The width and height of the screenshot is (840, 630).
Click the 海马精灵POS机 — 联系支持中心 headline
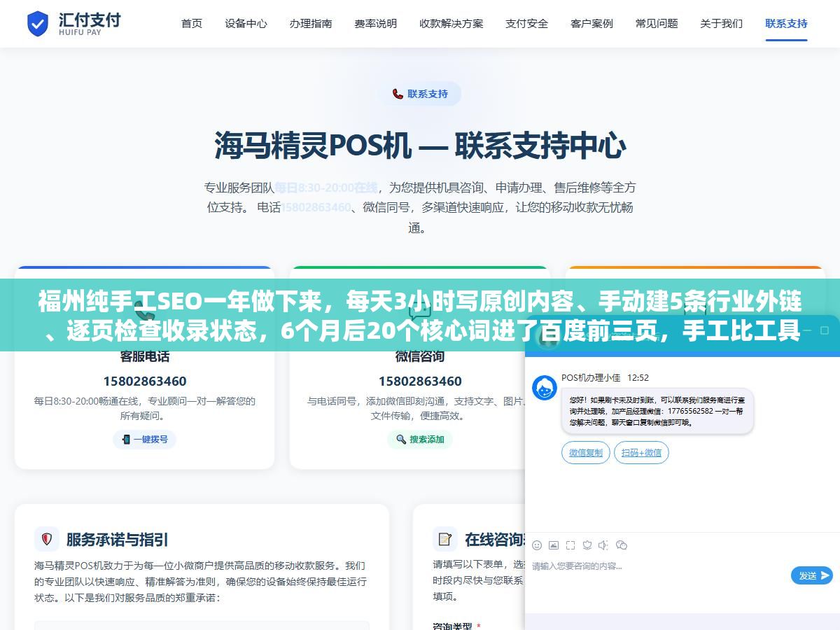(420, 146)
